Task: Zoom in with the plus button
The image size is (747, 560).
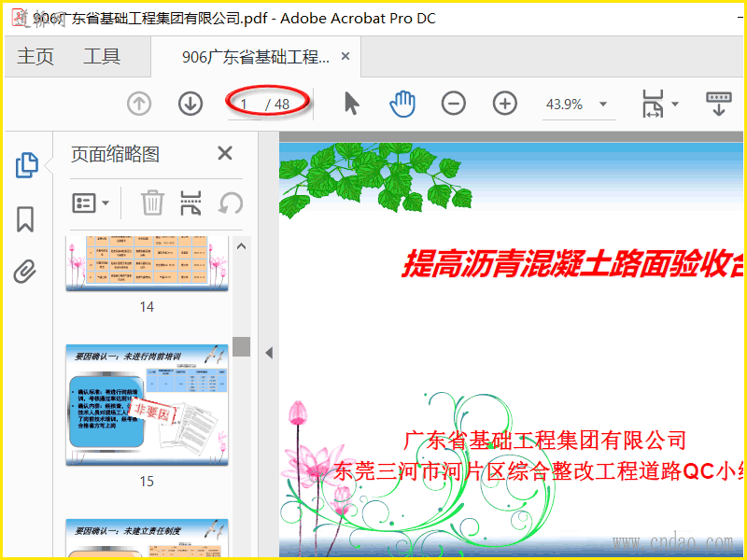Action: point(505,104)
